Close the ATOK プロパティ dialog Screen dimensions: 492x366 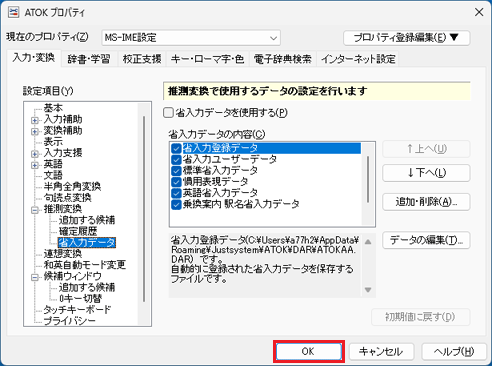[479, 12]
